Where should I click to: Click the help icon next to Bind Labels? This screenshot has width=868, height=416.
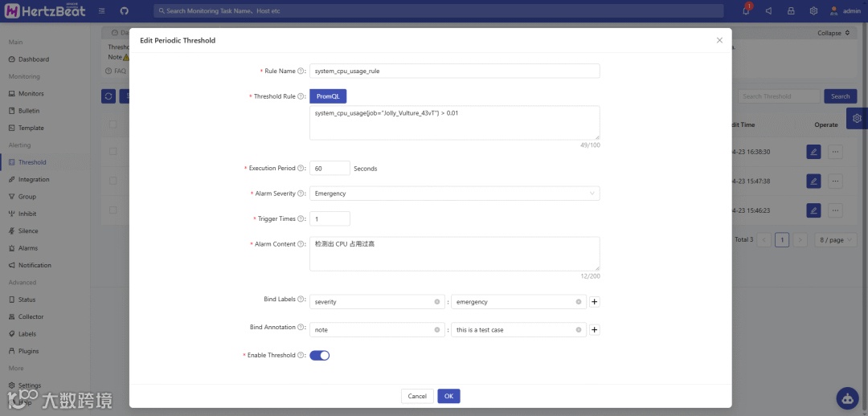coord(301,300)
